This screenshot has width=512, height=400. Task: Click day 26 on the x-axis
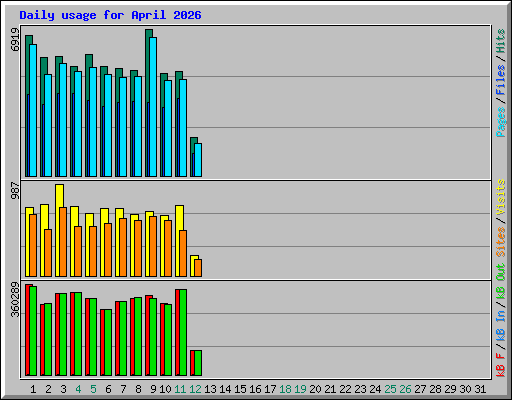(x=405, y=389)
